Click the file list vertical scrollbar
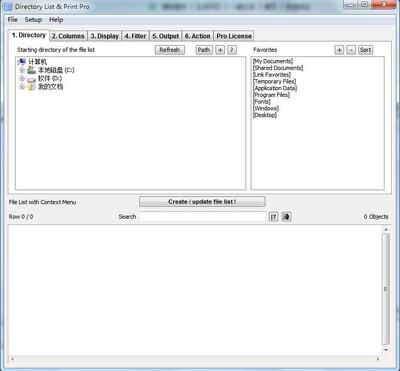This screenshot has height=371, width=400. pyautogui.click(x=386, y=289)
